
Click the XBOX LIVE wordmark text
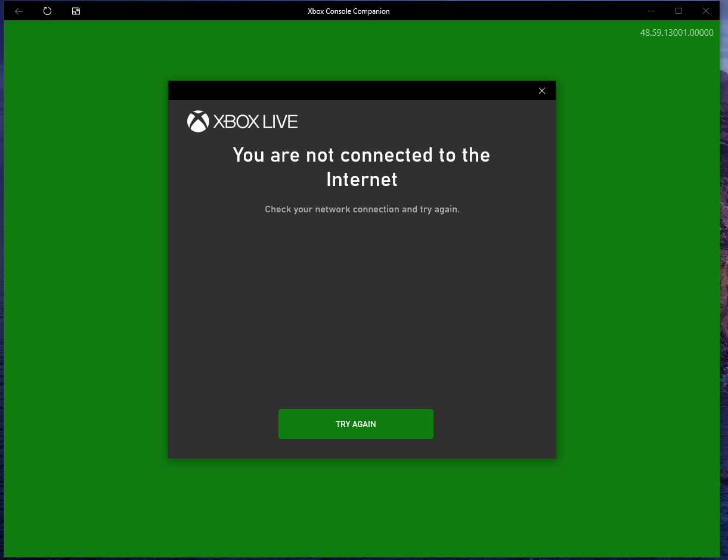click(x=255, y=122)
